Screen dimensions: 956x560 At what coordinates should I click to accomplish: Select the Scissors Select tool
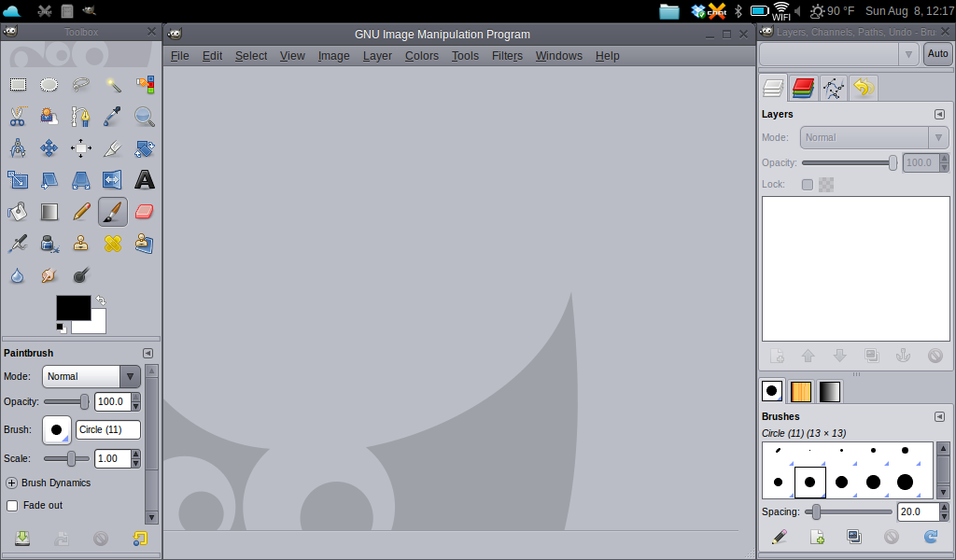click(x=18, y=116)
